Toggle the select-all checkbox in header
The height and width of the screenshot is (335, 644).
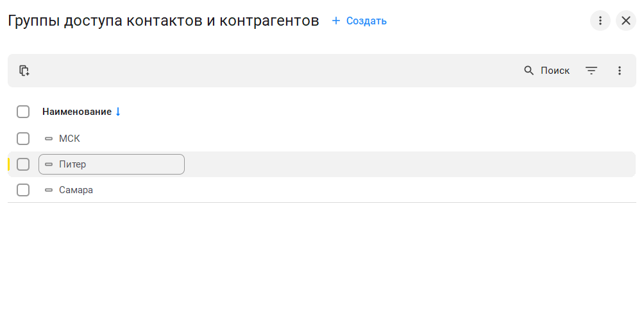[23, 112]
